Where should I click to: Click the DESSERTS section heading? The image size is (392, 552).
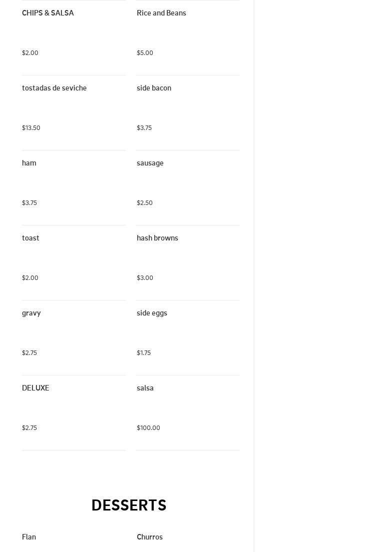coord(129,505)
